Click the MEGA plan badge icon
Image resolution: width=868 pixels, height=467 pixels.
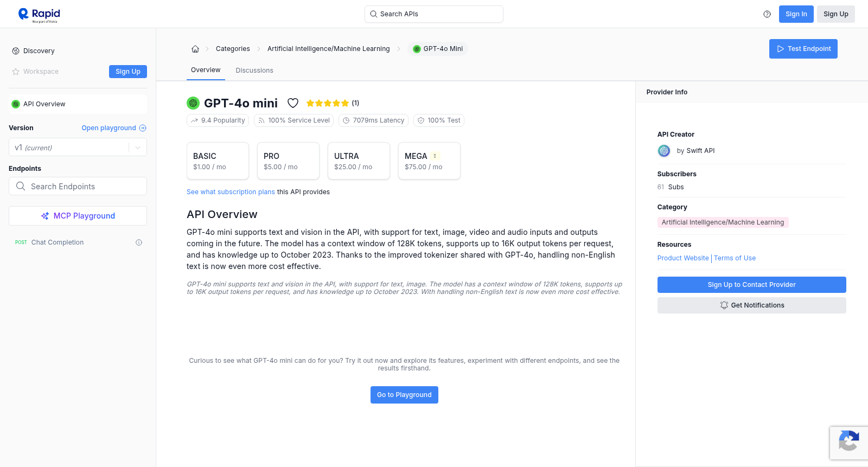coord(435,156)
